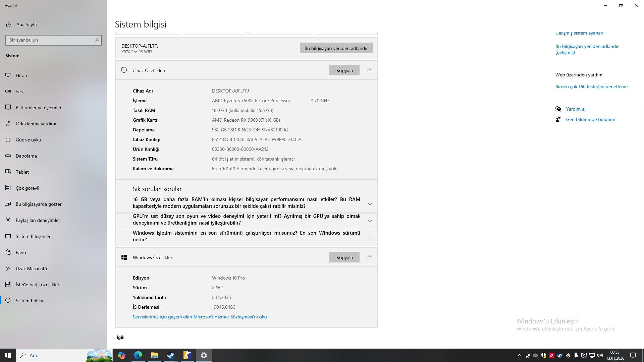Select Sistem bilgisi in sidebar
This screenshot has height=362, width=644.
(x=54, y=301)
